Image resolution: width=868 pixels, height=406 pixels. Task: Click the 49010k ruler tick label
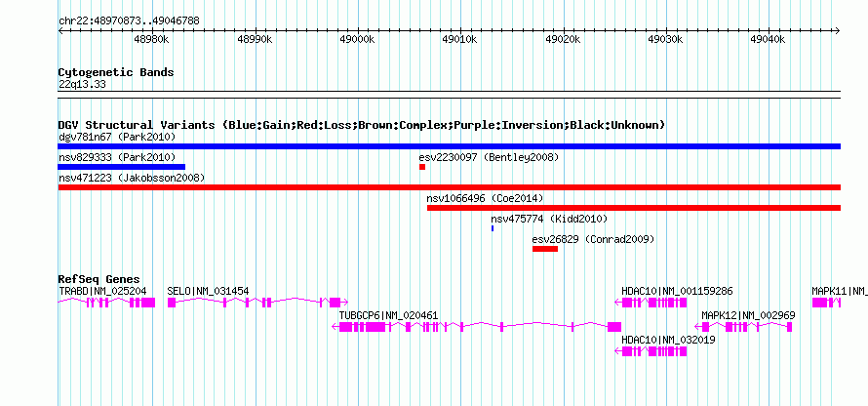click(x=460, y=40)
